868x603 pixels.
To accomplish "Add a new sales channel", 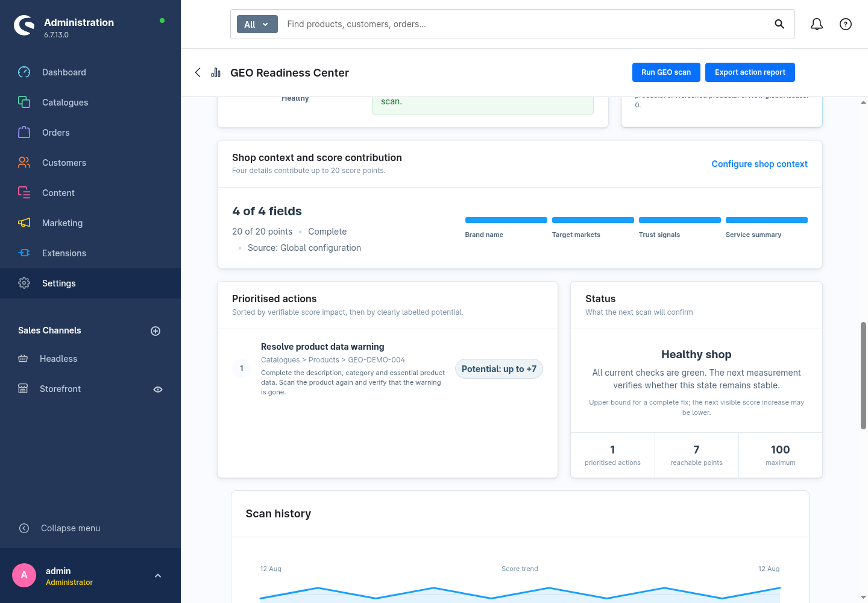I will click(x=156, y=331).
